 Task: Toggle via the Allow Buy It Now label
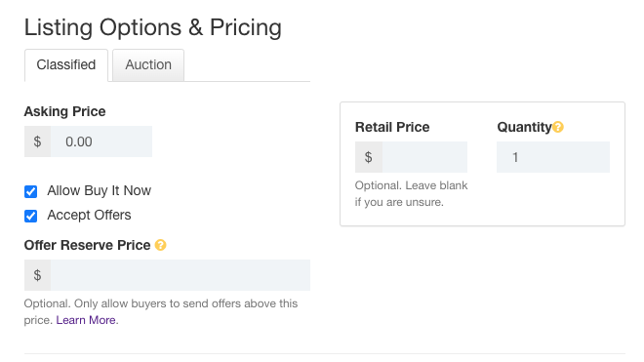click(99, 190)
